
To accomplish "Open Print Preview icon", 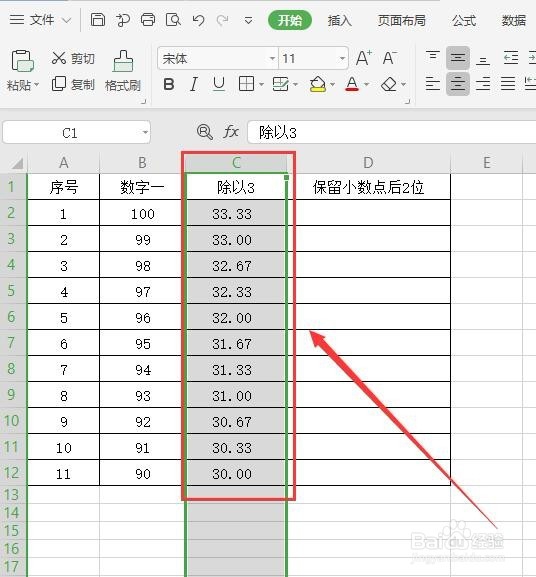I will coord(173,20).
